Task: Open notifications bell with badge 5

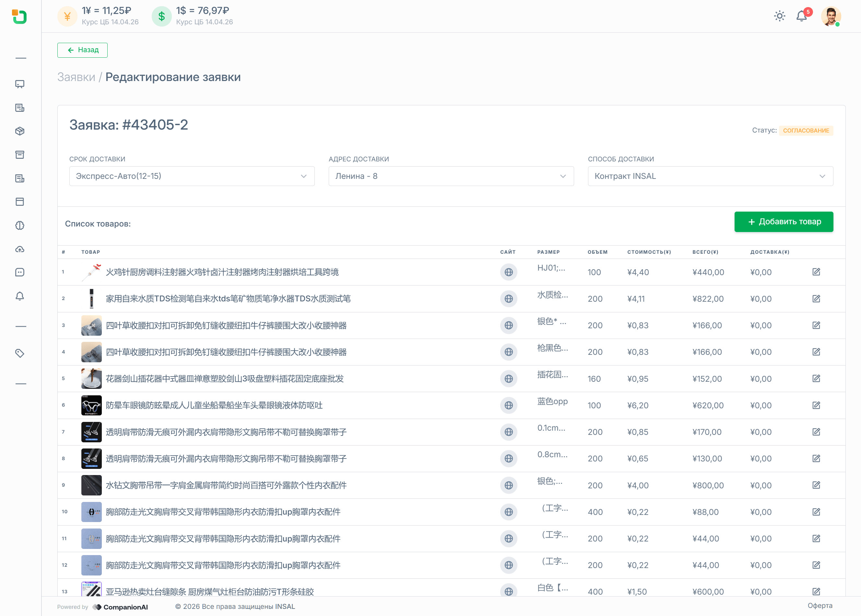Action: pyautogui.click(x=801, y=16)
